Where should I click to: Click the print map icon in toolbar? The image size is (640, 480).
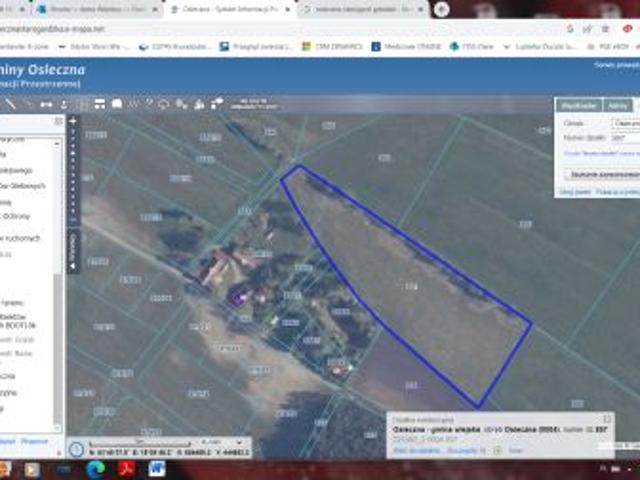[x=117, y=103]
